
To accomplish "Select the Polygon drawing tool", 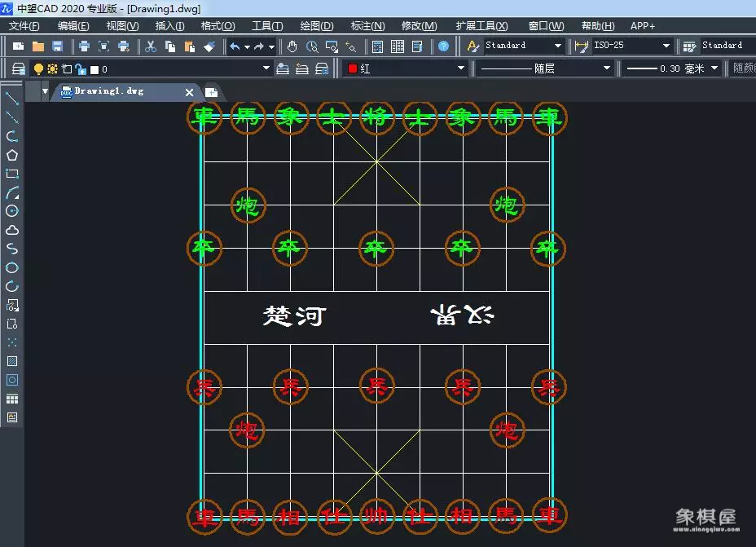I will click(x=10, y=155).
